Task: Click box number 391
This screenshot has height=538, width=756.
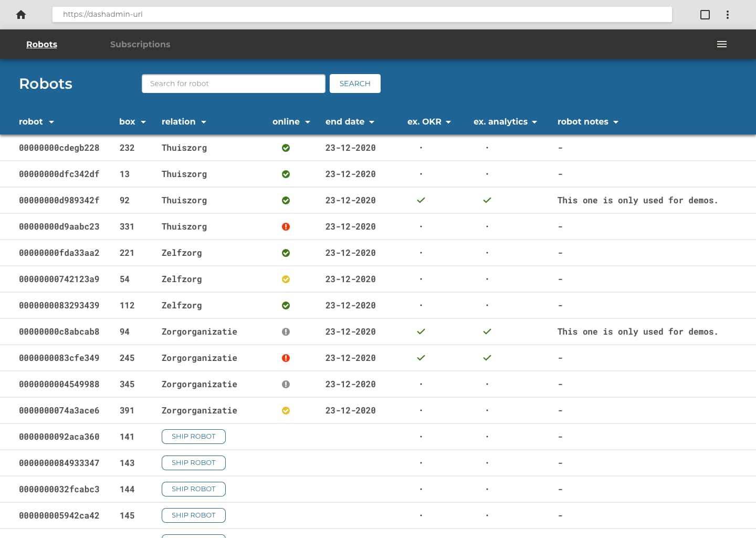Action: point(127,410)
